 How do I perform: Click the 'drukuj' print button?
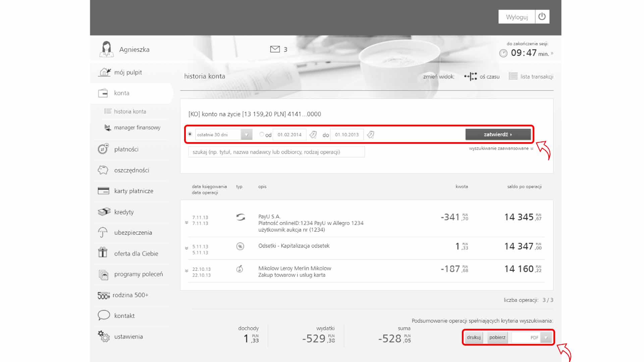(x=474, y=338)
